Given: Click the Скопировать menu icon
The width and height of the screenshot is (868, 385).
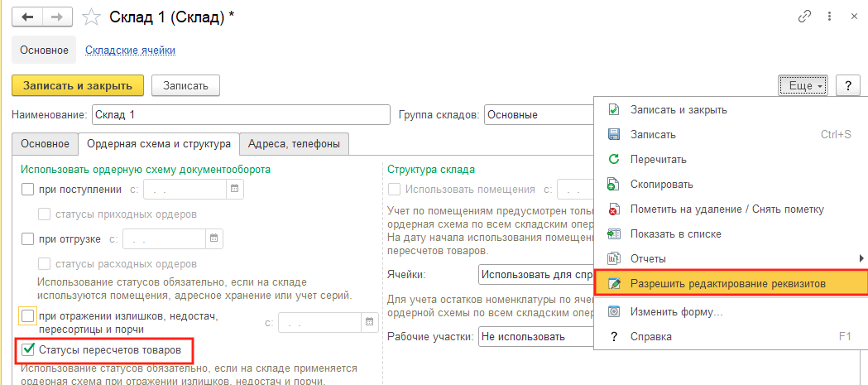Looking at the screenshot, I should point(614,185).
